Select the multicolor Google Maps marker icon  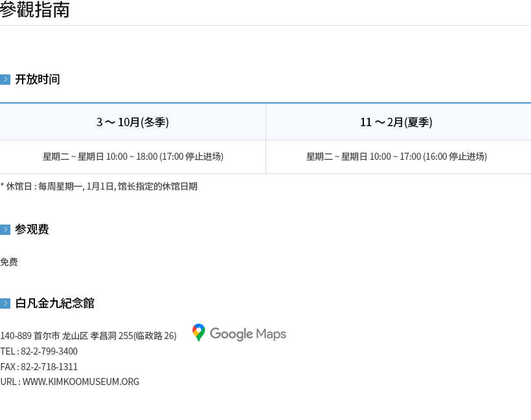click(x=198, y=333)
